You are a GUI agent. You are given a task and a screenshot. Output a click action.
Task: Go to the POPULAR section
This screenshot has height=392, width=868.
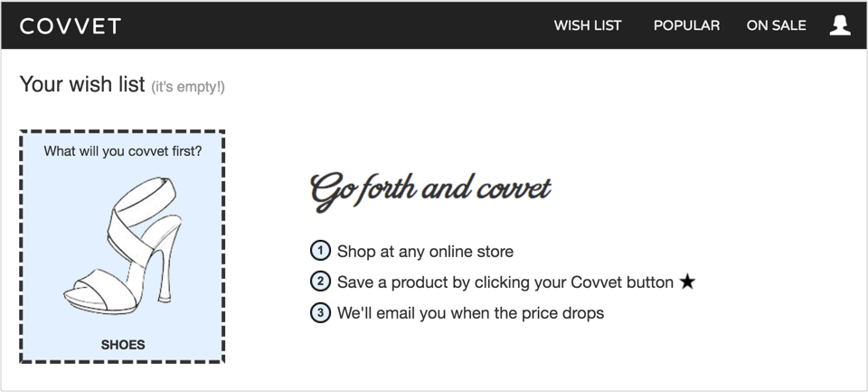(686, 25)
